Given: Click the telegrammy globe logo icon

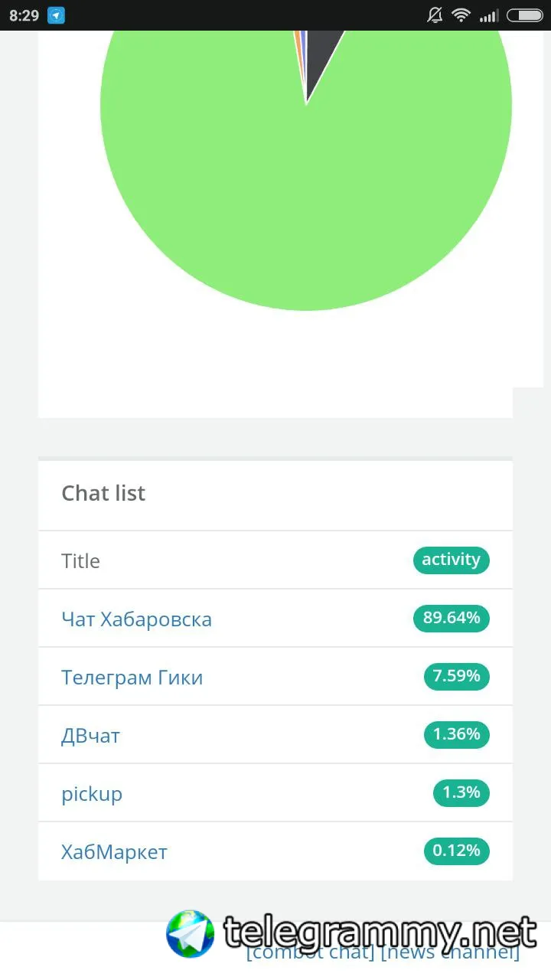Looking at the screenshot, I should [191, 934].
